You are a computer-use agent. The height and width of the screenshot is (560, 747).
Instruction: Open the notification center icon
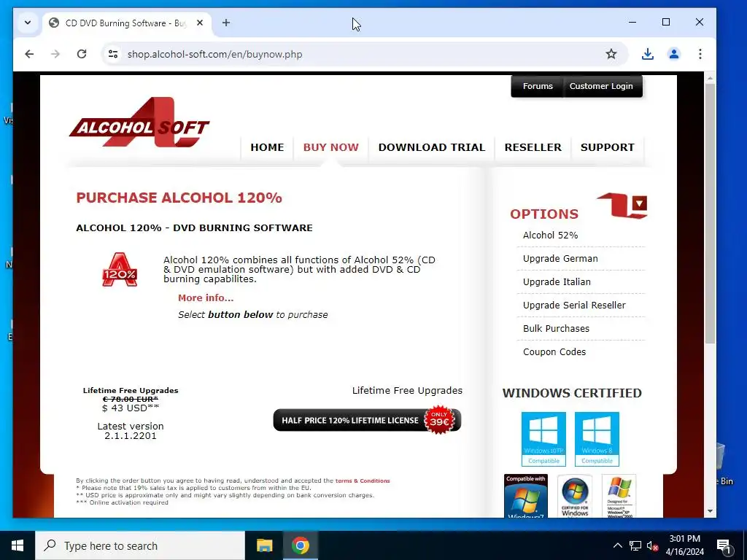(x=724, y=546)
